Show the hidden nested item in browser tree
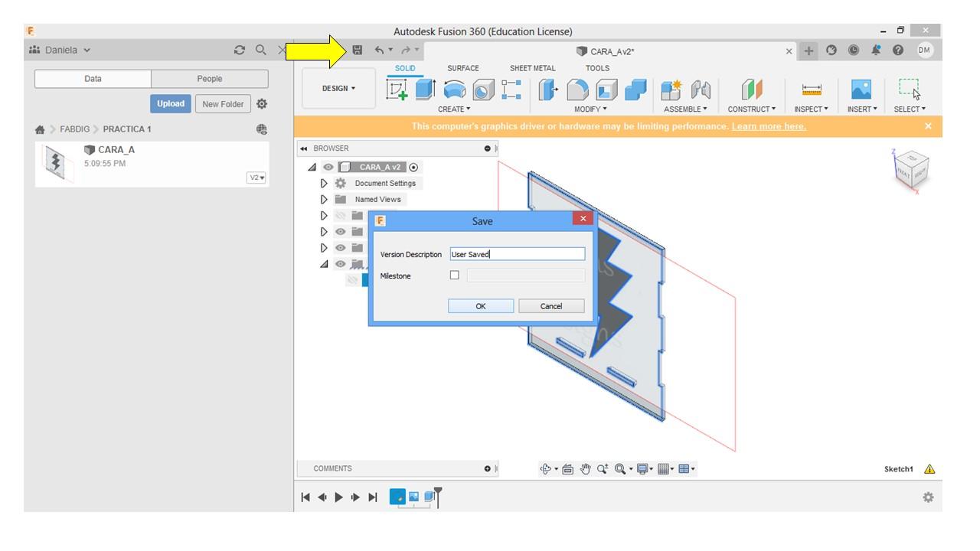This screenshot has height=551, width=980. pyautogui.click(x=353, y=279)
